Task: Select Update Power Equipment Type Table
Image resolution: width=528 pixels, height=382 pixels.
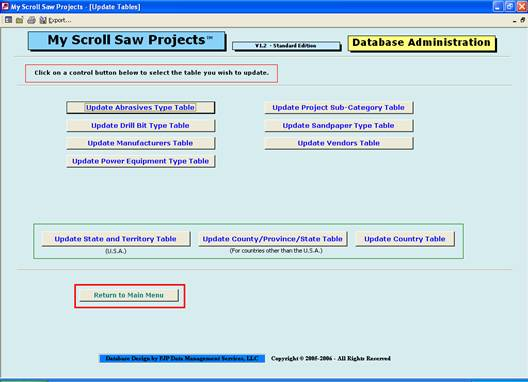Action: [x=140, y=161]
